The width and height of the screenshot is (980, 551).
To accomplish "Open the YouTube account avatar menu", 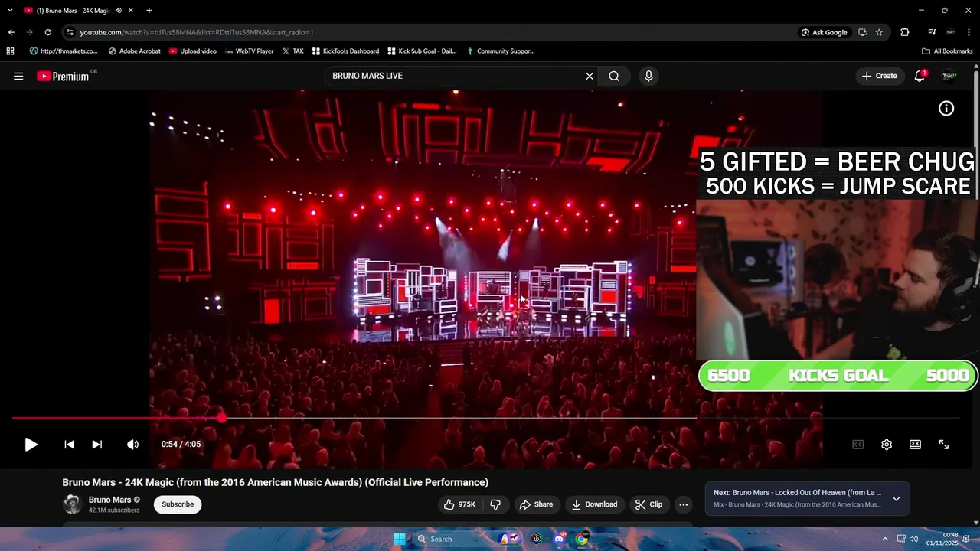I will (x=949, y=76).
